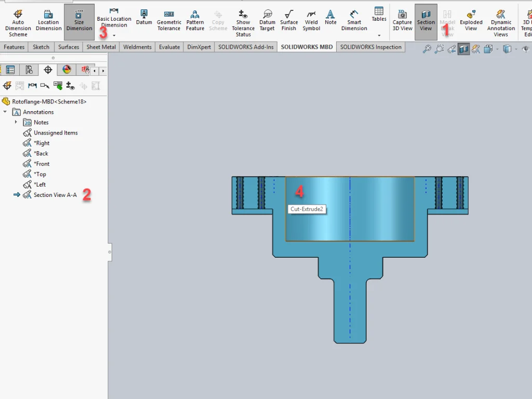Toggle section view in heads-up toolbar

point(463,49)
